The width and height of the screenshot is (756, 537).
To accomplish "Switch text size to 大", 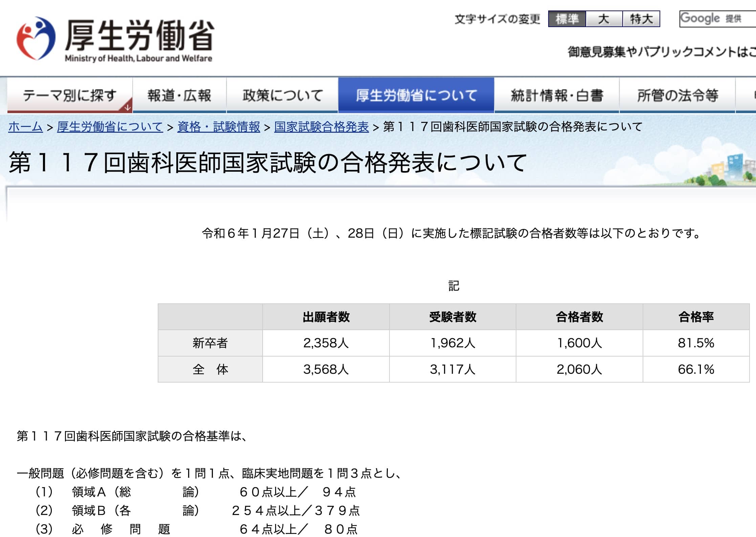I will coord(604,19).
